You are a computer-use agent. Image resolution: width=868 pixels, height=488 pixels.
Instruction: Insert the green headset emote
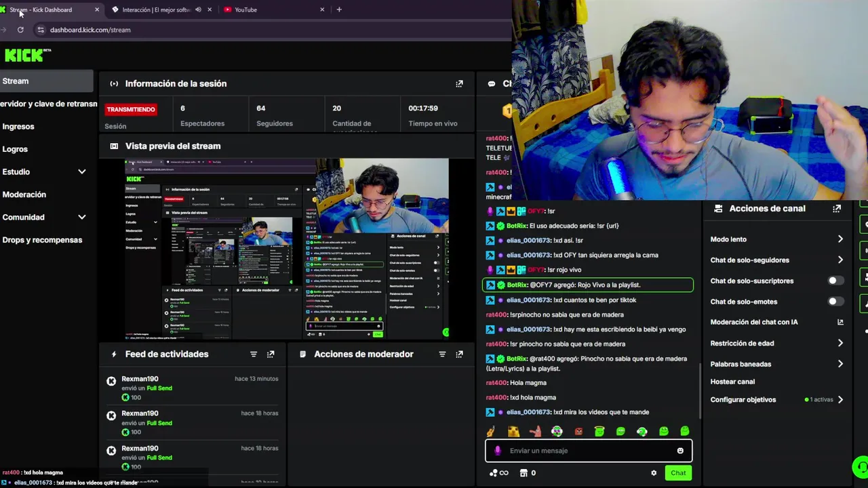(642, 431)
